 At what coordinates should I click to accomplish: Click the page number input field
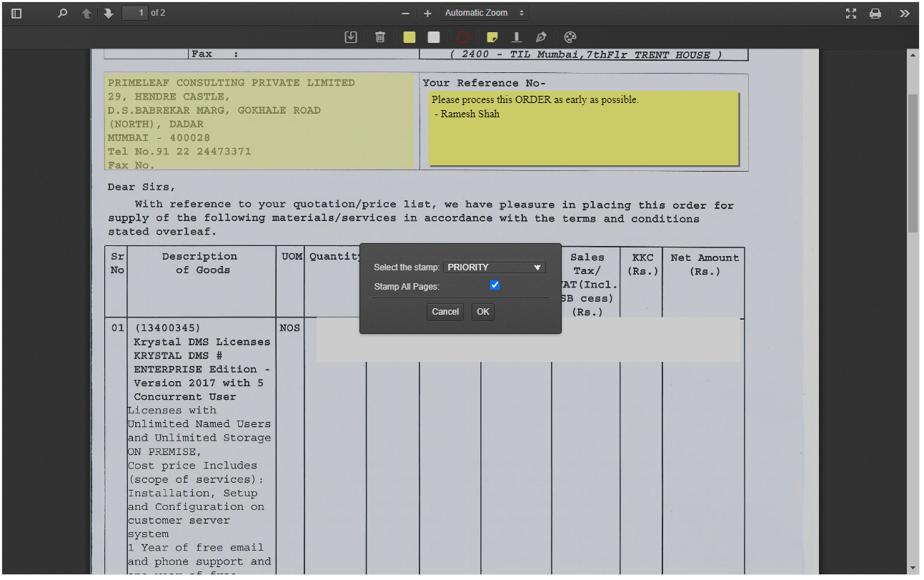click(134, 13)
